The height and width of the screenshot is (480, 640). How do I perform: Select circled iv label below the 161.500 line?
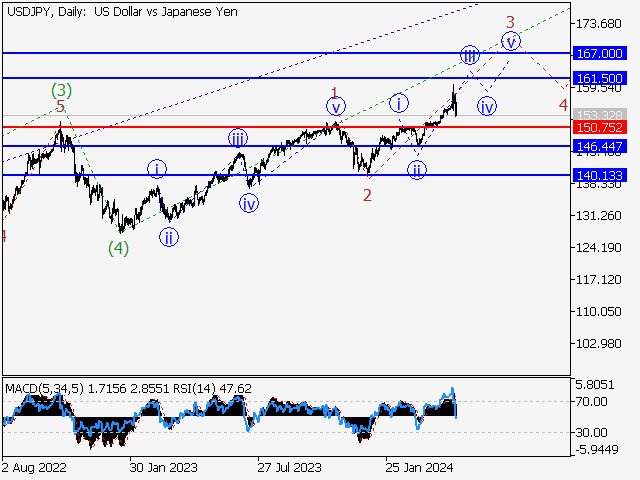[x=487, y=107]
